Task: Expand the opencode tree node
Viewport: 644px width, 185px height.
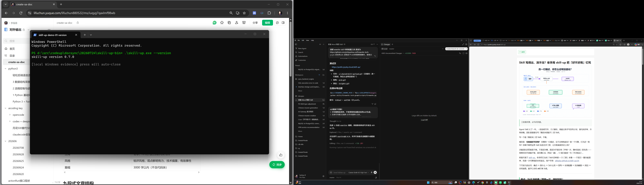Action: click(10, 115)
